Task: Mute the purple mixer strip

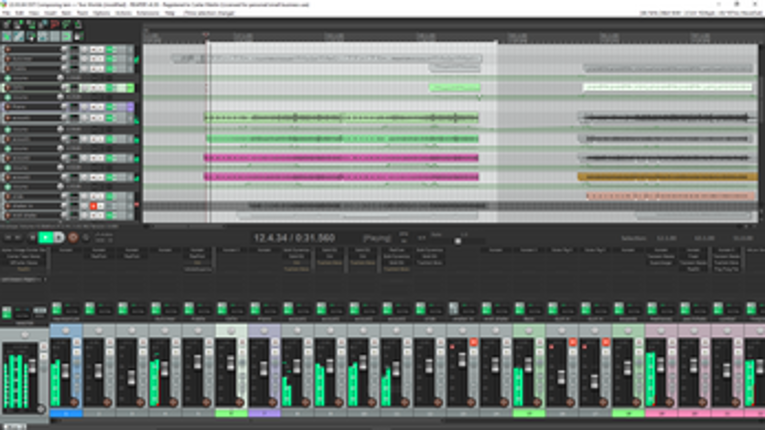Action: (275, 342)
